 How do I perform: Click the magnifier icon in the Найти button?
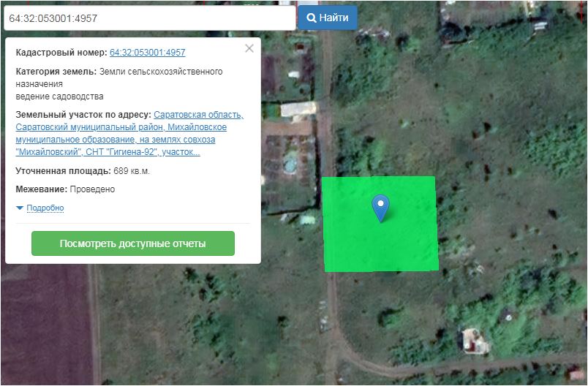(x=311, y=18)
